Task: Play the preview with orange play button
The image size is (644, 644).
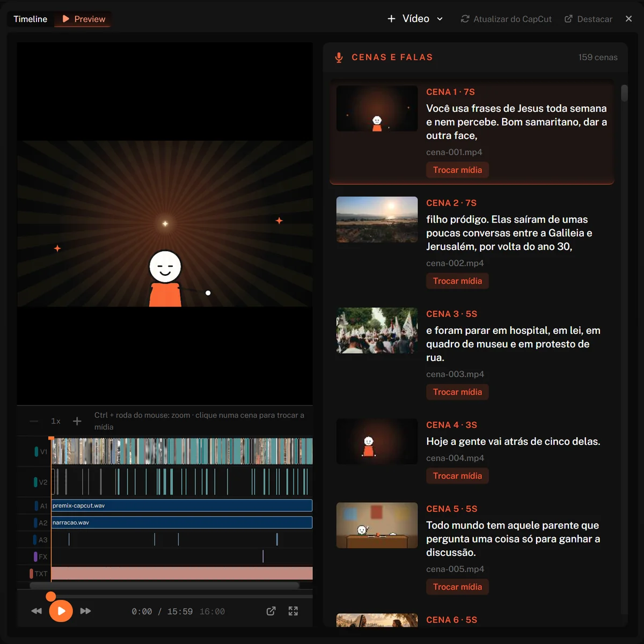Action: click(61, 611)
